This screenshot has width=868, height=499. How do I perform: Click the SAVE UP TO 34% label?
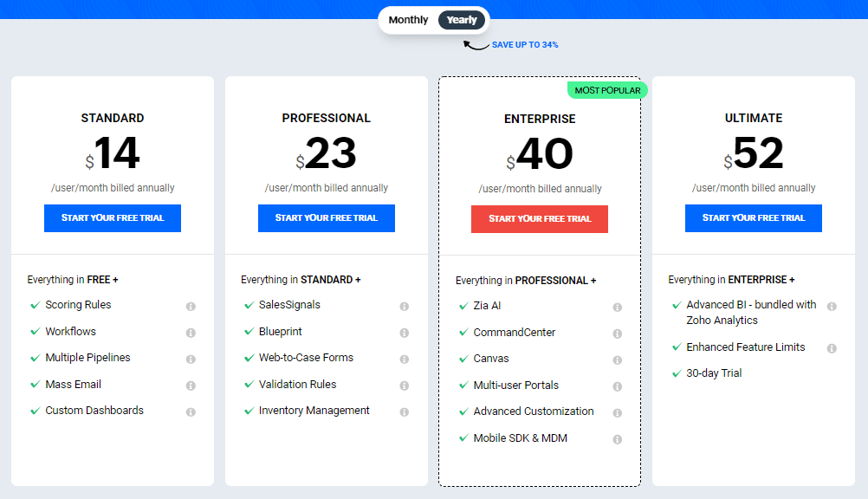pos(524,44)
